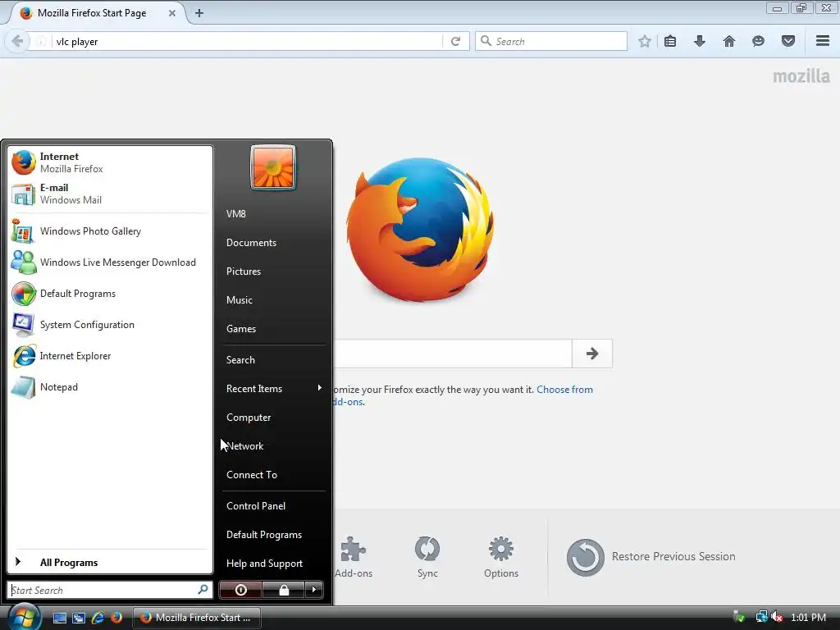Open the Downloads arrow icon
The image size is (840, 630).
(x=699, y=41)
